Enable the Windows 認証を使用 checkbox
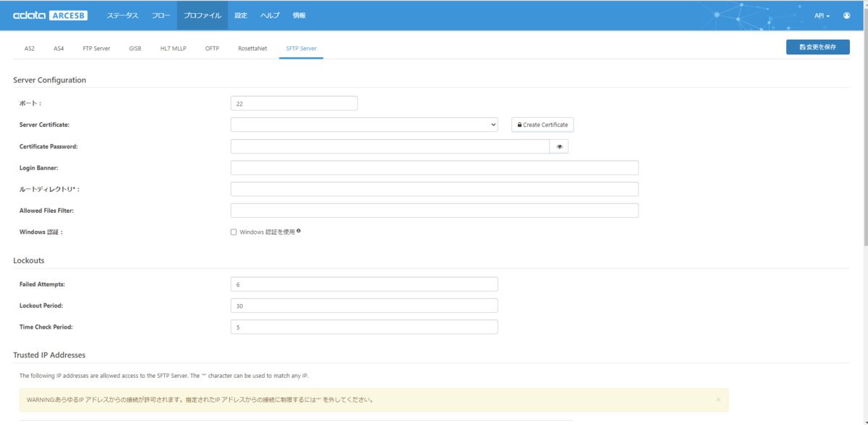This screenshot has width=868, height=425. [234, 232]
